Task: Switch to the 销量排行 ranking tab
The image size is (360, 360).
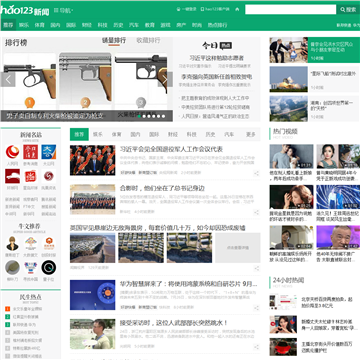Action: (x=114, y=41)
